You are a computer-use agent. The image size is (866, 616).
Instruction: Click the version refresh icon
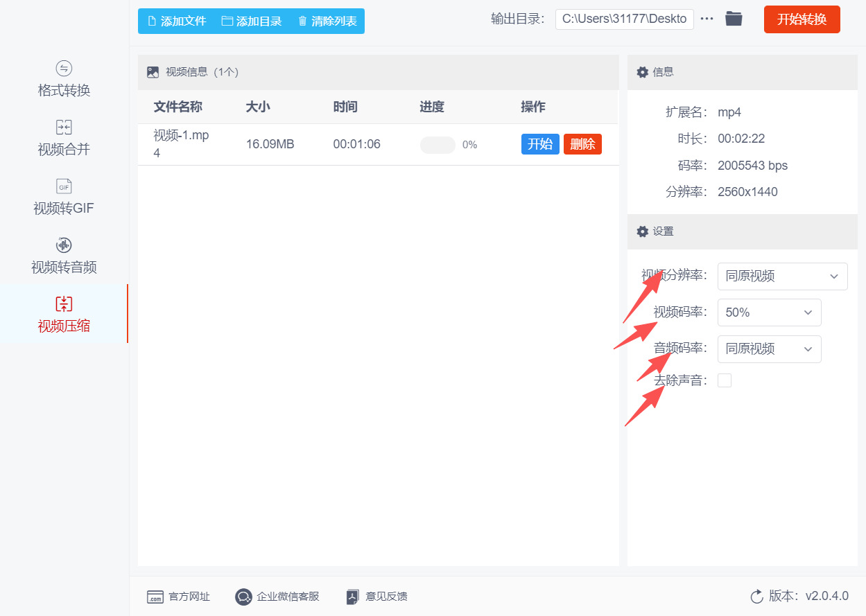coord(756,597)
